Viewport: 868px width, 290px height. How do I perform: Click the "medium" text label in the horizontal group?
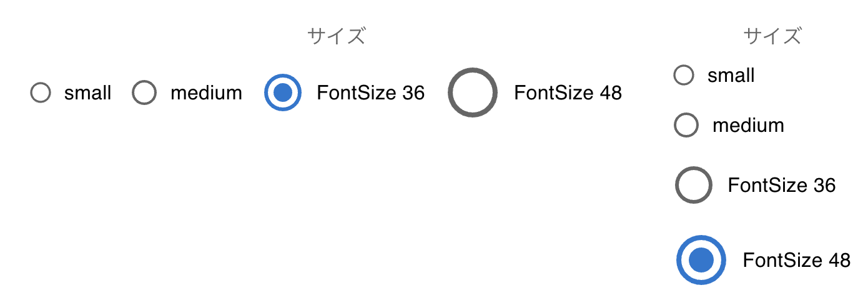pos(206,93)
